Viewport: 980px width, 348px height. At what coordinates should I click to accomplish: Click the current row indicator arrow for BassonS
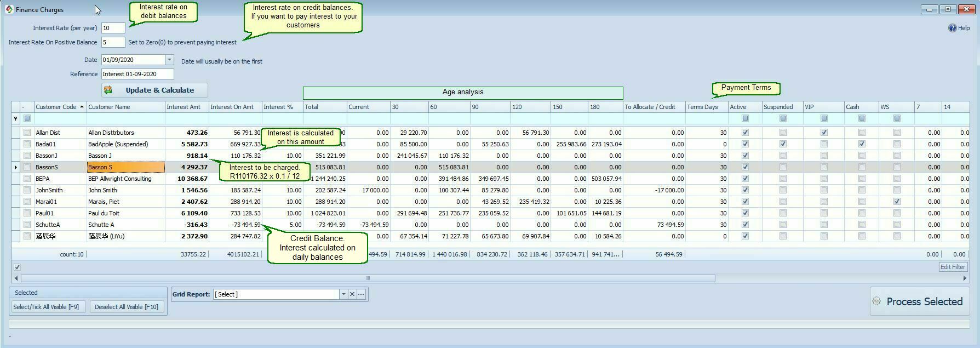15,167
